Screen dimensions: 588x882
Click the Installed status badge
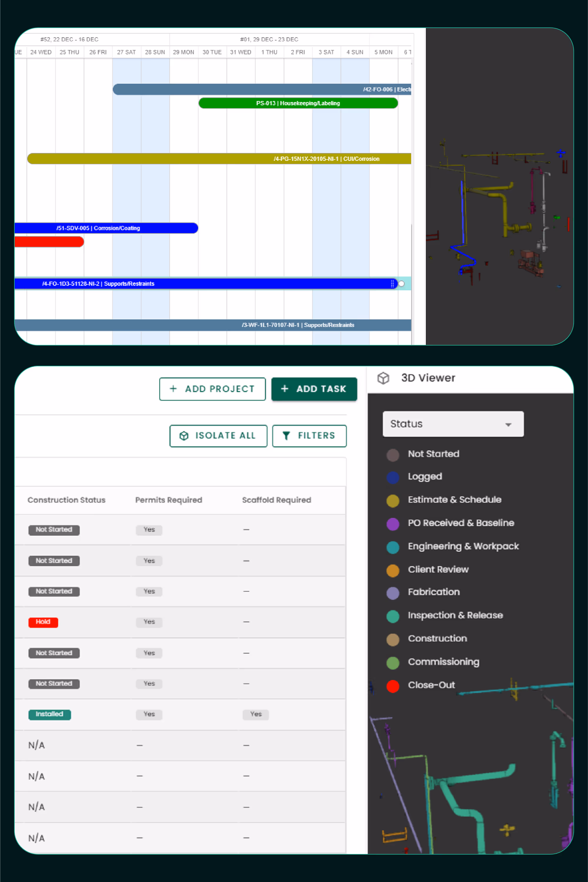(x=49, y=714)
